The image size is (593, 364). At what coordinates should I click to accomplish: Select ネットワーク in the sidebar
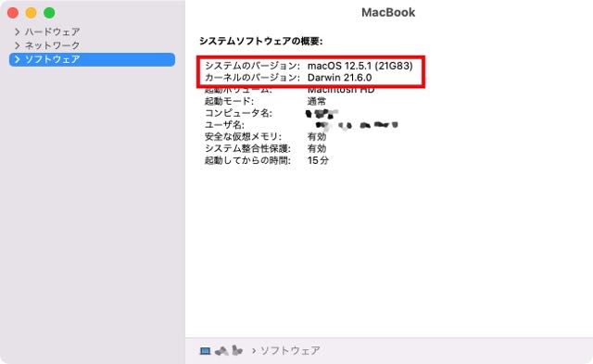52,45
